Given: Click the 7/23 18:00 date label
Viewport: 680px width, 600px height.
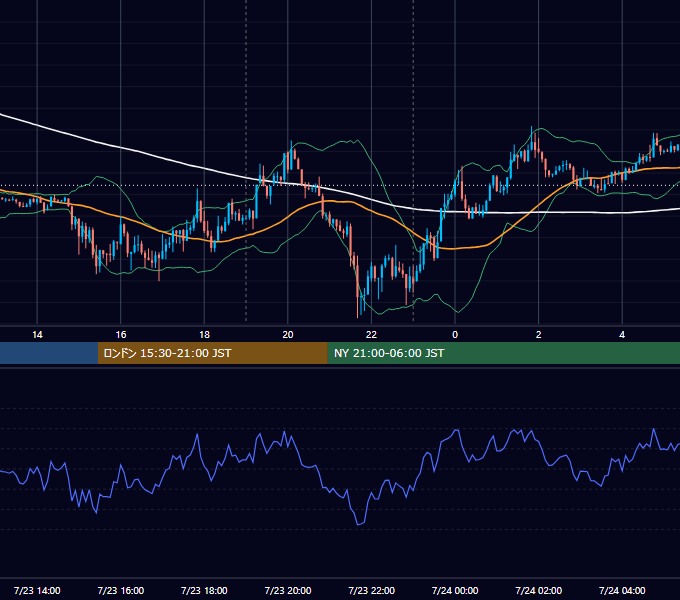Looking at the screenshot, I should pos(204,590).
